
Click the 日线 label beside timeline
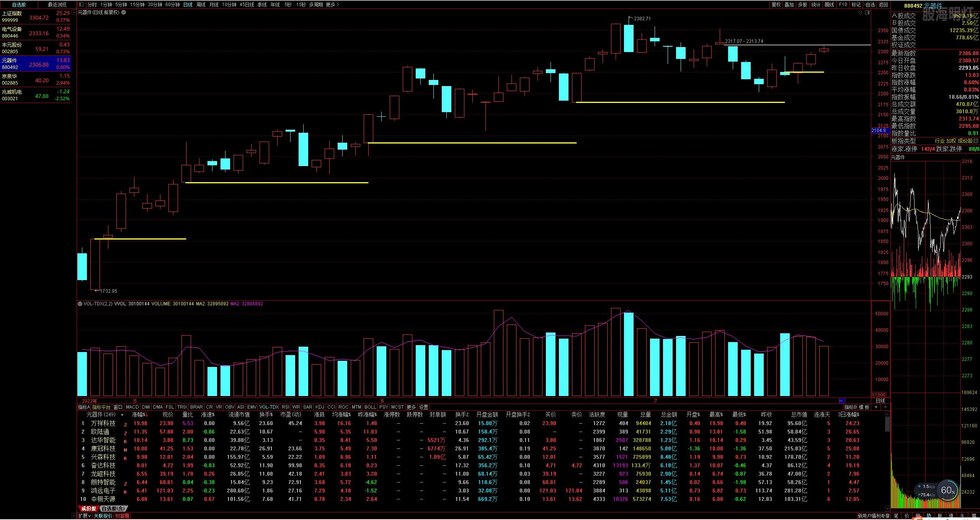click(880, 401)
